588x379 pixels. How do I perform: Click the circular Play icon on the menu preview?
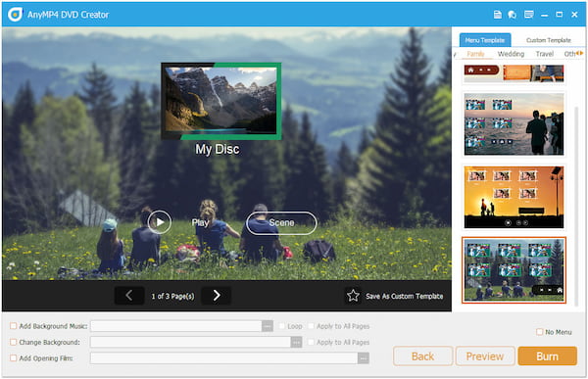pyautogui.click(x=160, y=222)
